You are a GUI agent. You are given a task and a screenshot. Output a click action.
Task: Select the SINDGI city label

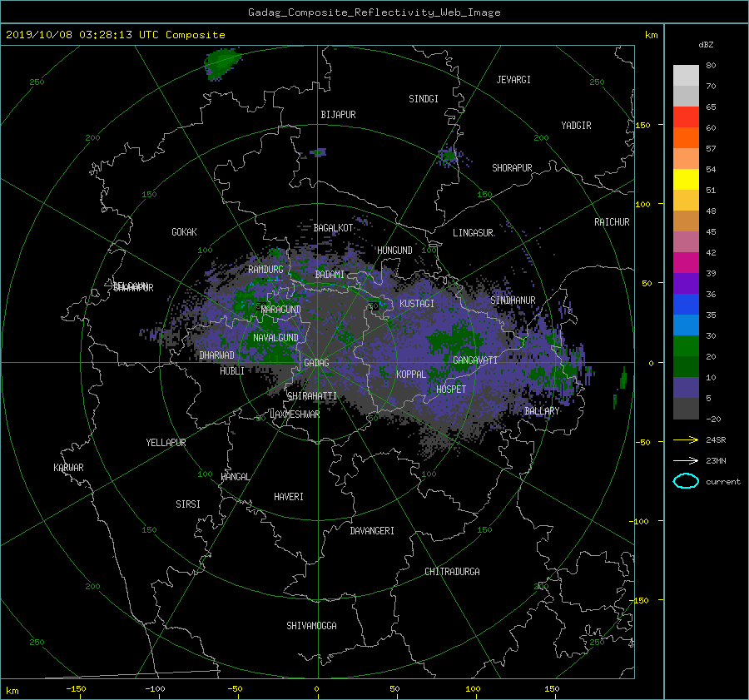(x=424, y=99)
